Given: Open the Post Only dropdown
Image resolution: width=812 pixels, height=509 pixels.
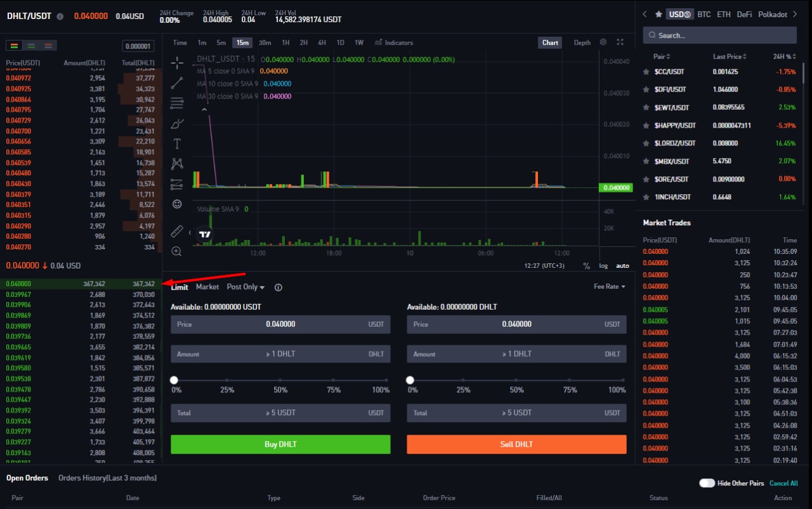Looking at the screenshot, I should [x=246, y=287].
